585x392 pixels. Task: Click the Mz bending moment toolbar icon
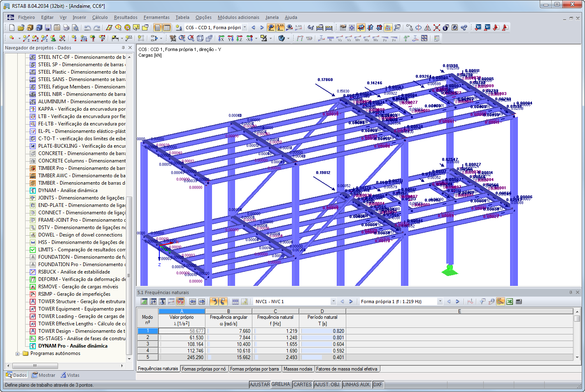pos(375,38)
